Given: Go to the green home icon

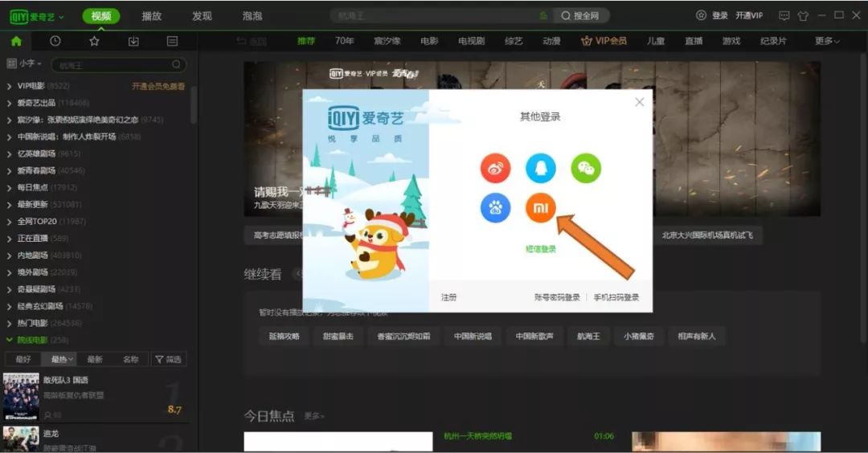Looking at the screenshot, I should (16, 41).
